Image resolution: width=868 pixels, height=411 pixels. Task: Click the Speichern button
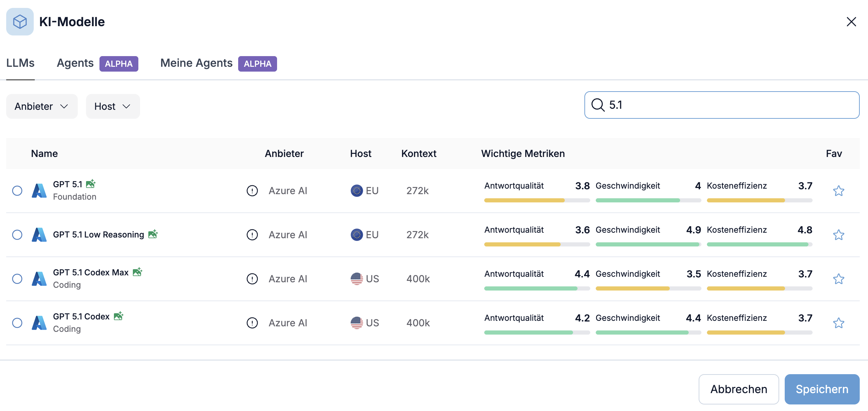(822, 389)
